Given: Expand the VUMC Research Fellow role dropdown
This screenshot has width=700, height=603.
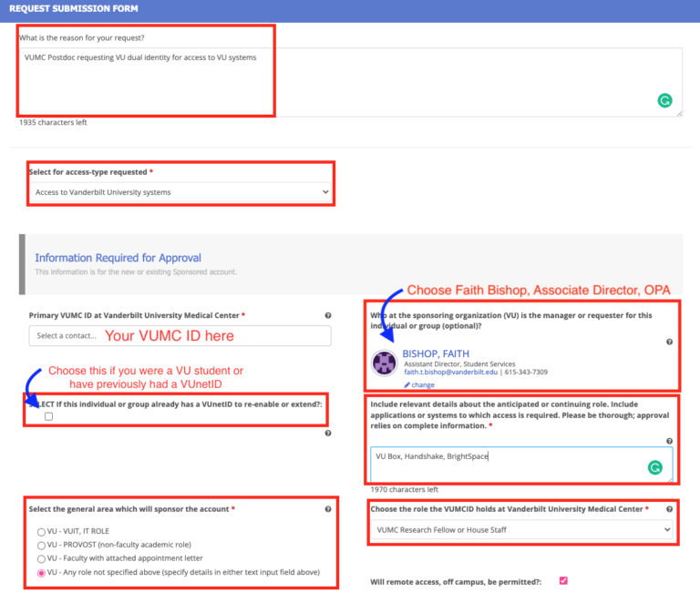Looking at the screenshot, I should (522, 529).
